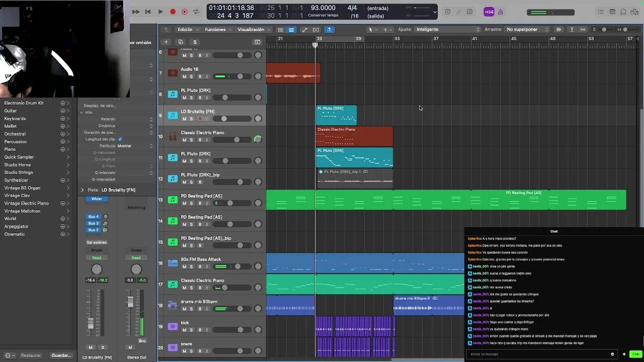Toggle the global Solo S button
This screenshot has height=362, width=644.
tap(195, 42)
